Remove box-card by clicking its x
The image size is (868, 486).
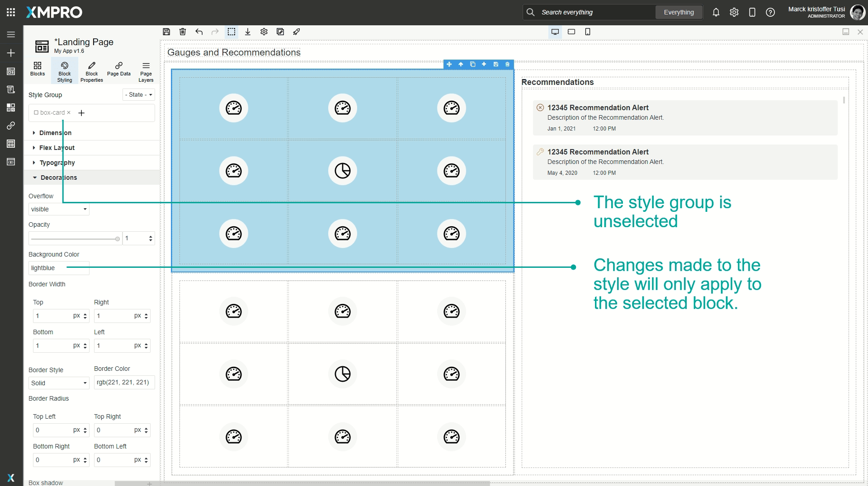point(68,112)
